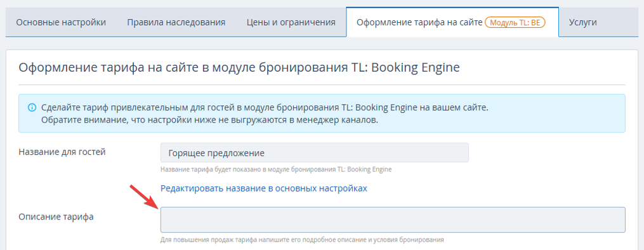Click hint text below the name field
Image resolution: width=644 pixels, height=250 pixels.
tap(276, 169)
